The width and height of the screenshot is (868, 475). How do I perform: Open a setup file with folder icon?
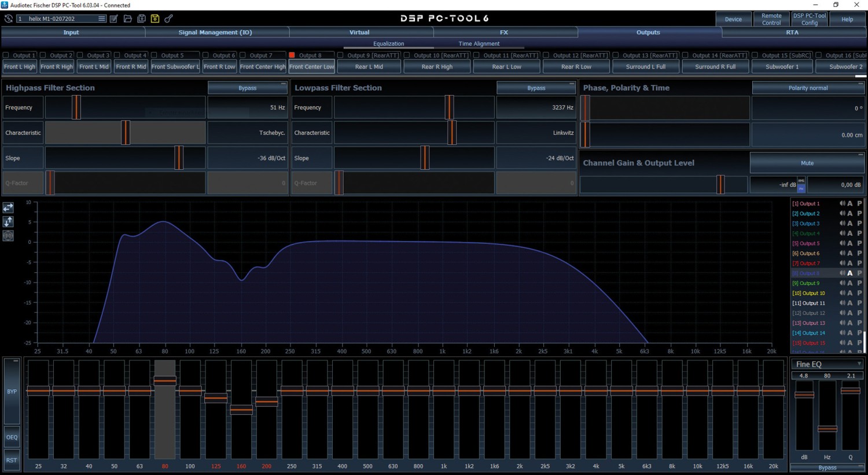(x=128, y=19)
